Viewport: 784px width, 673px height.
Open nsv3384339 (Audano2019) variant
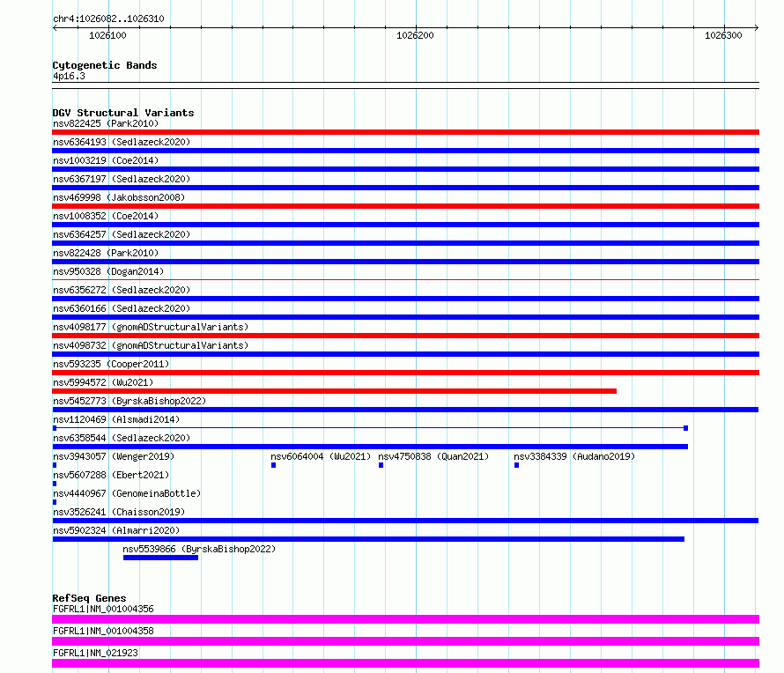(x=574, y=456)
